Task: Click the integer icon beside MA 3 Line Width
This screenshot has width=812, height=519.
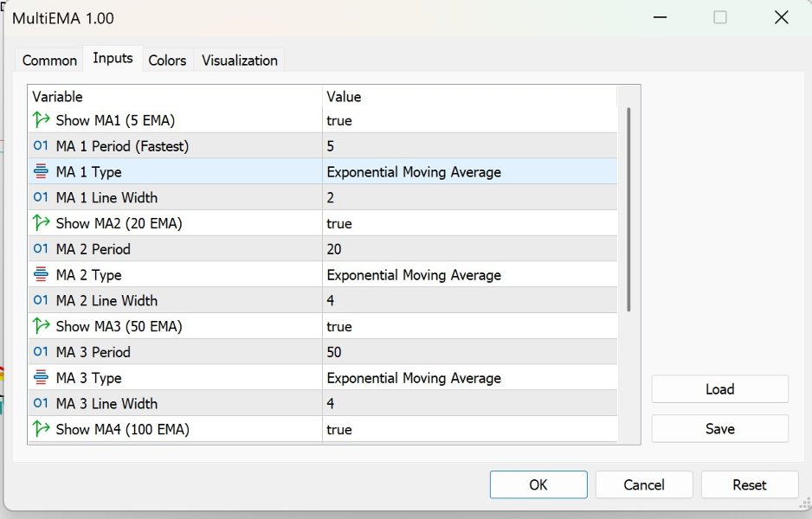Action: coord(41,403)
